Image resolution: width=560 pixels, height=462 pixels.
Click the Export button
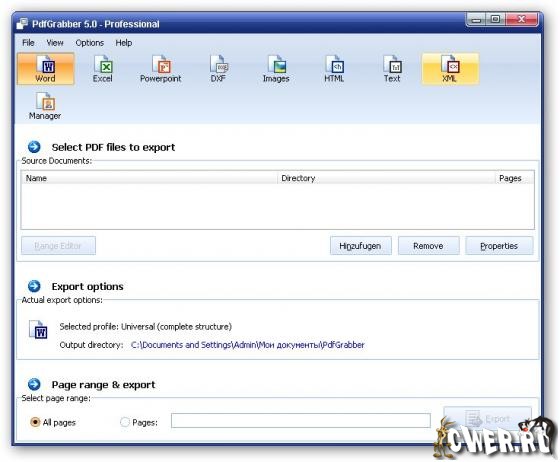click(488, 419)
